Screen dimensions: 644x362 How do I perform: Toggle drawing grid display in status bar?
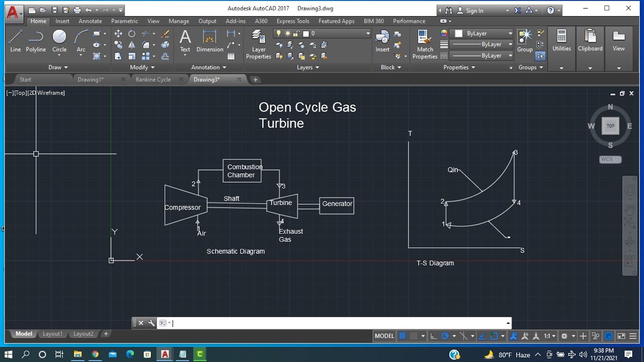[x=403, y=336]
